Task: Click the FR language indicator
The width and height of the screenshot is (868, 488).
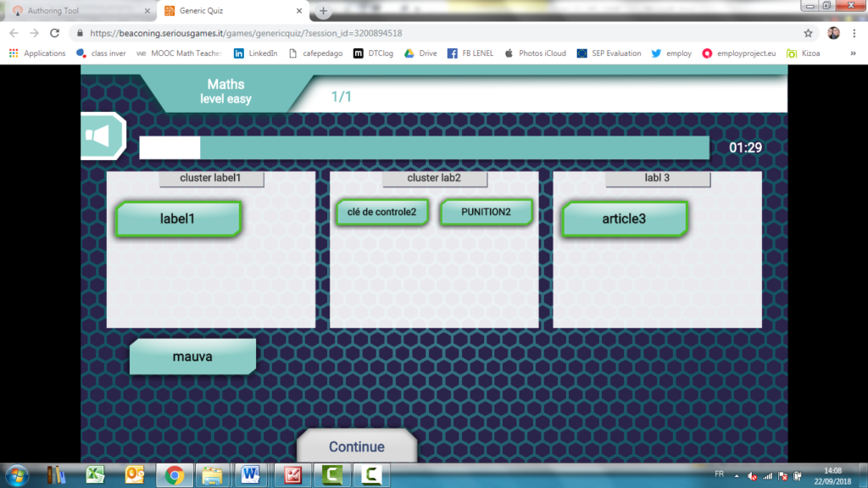Action: (x=719, y=474)
